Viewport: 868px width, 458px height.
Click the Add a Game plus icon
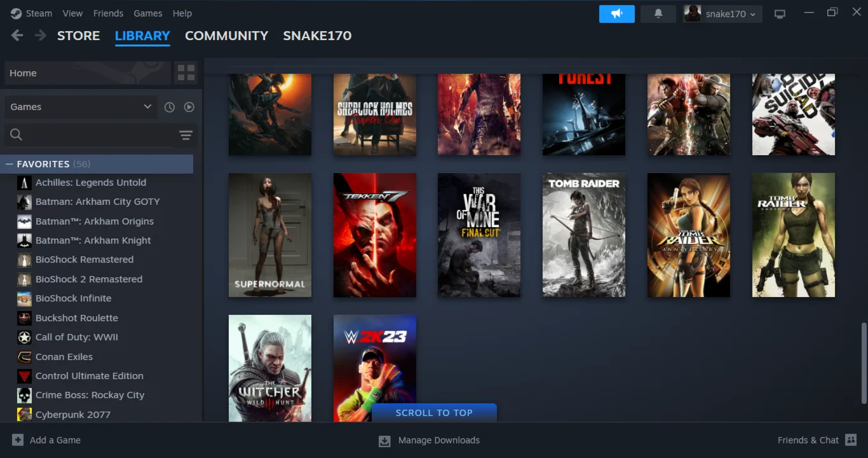(x=18, y=440)
